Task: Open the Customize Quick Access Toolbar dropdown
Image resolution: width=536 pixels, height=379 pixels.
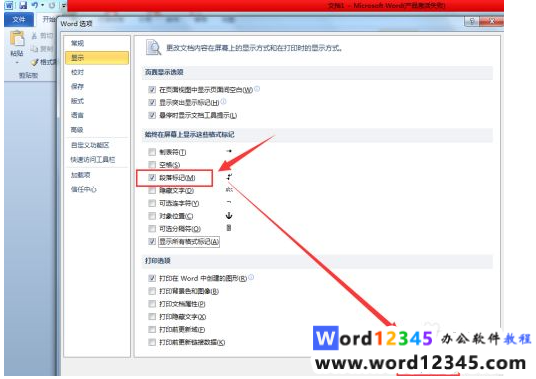Action: [64, 5]
